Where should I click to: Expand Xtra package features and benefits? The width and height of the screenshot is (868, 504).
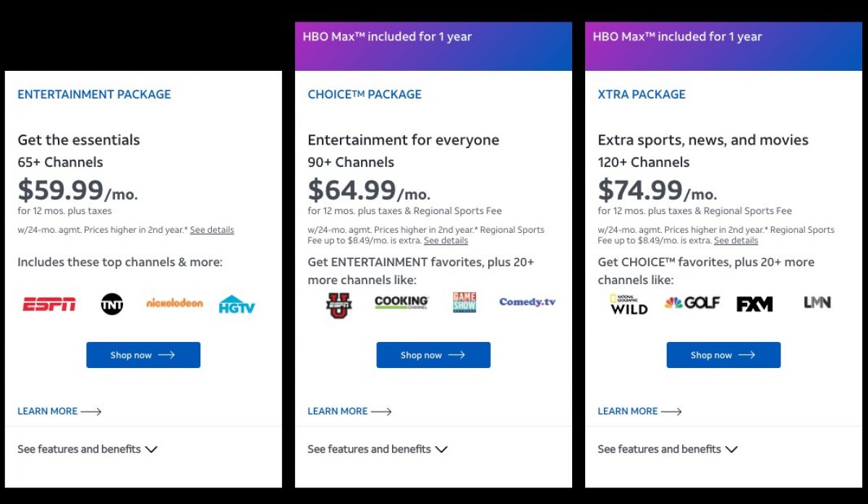tap(668, 449)
